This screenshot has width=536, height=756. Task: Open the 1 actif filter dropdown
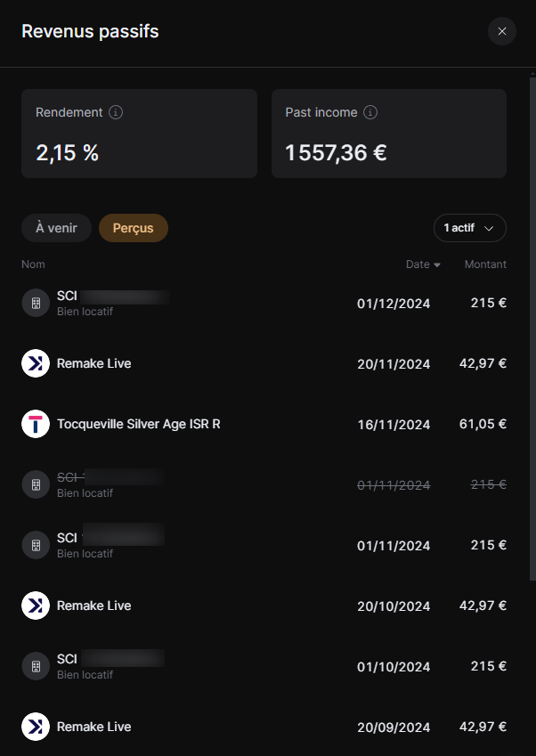coord(469,228)
